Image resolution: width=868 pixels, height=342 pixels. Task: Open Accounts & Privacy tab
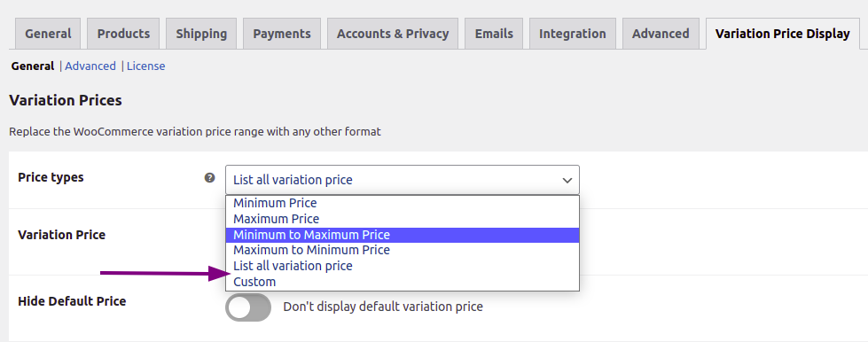pos(393,34)
